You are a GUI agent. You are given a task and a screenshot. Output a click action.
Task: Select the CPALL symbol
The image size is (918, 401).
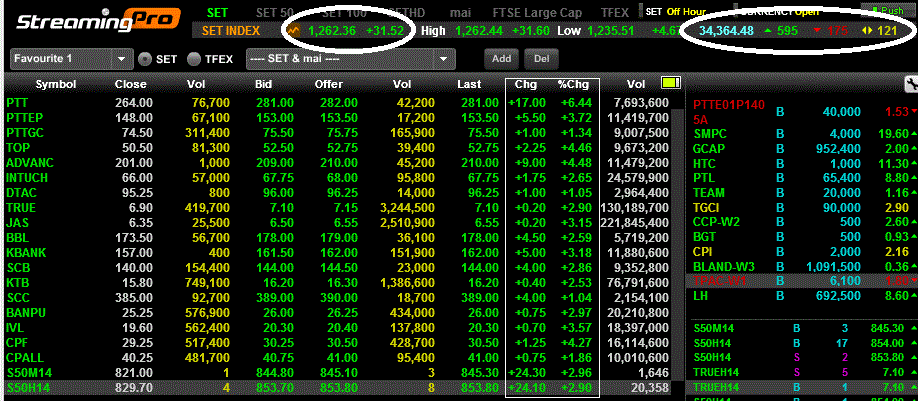point(25,358)
